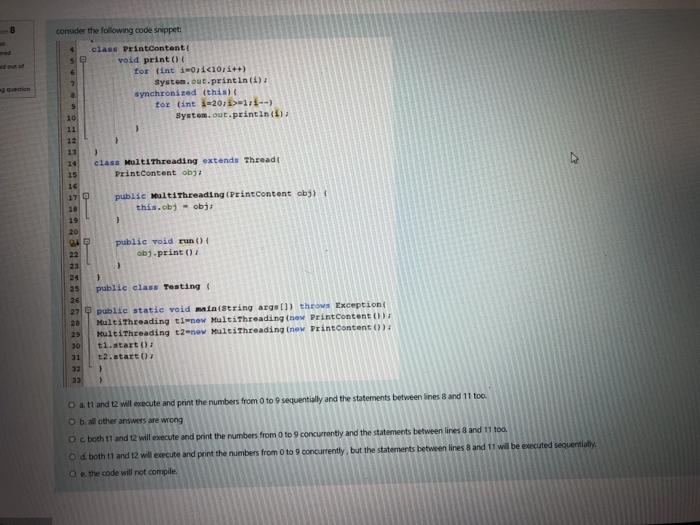Click 'for (int i=20;i>=1;i--)' line
Image resolution: width=700 pixels, height=525 pixels.
tap(213, 104)
